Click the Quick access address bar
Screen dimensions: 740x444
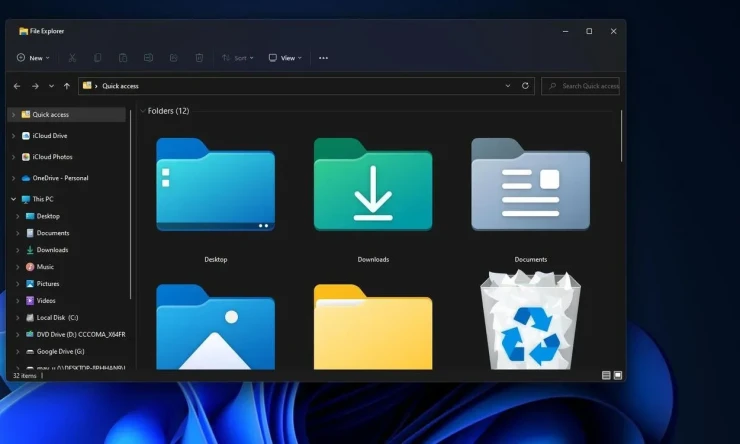pos(306,86)
